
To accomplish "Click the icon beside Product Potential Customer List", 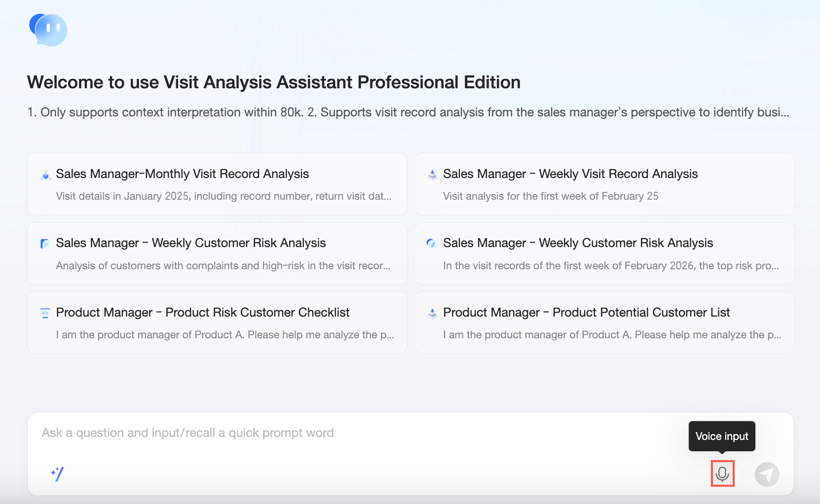I will [x=433, y=313].
